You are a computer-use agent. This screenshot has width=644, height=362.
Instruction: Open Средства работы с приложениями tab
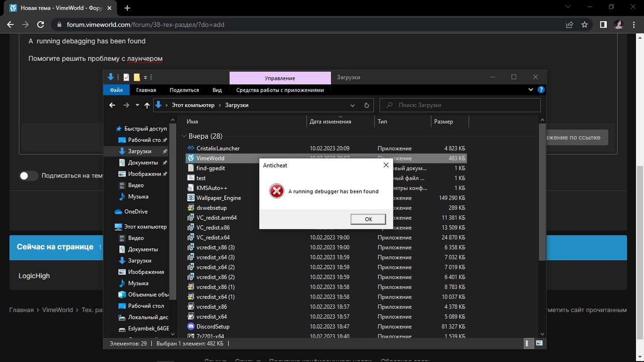(280, 90)
